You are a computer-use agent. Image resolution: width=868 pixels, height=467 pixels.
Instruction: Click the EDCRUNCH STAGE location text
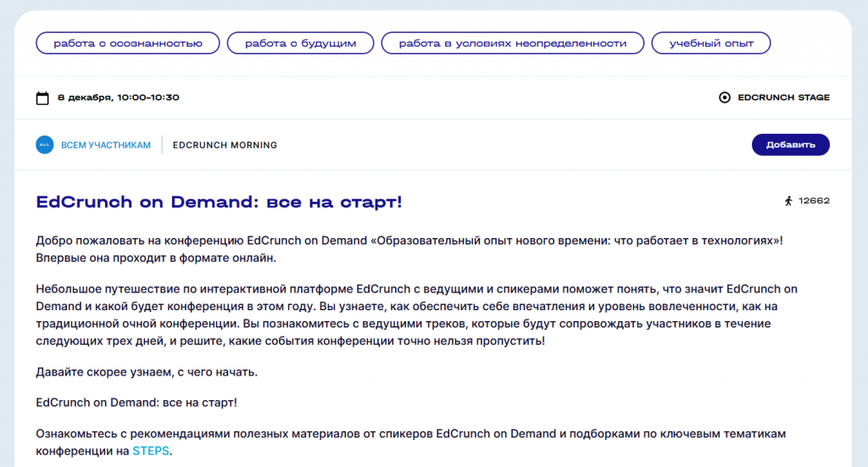[x=783, y=97]
